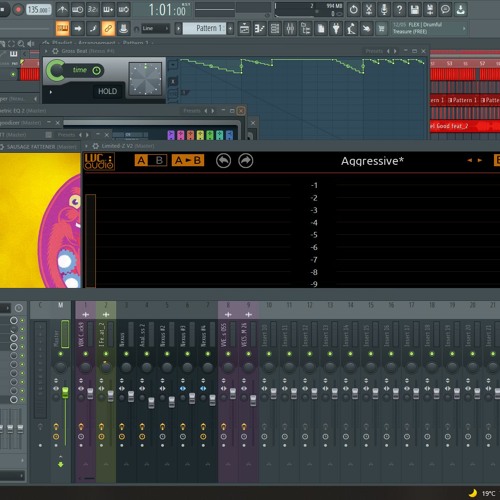
Task: Toggle the metronome icon
Action: (62, 10)
